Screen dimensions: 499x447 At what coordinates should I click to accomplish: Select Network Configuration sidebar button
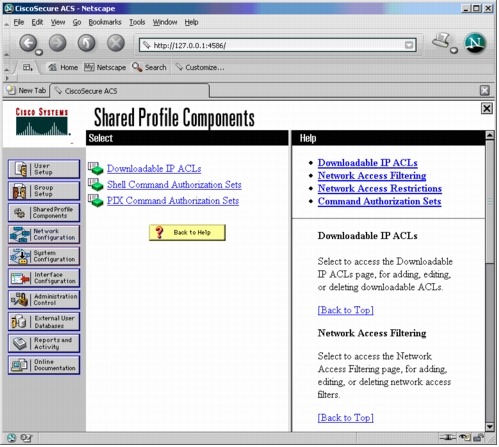[x=44, y=235]
